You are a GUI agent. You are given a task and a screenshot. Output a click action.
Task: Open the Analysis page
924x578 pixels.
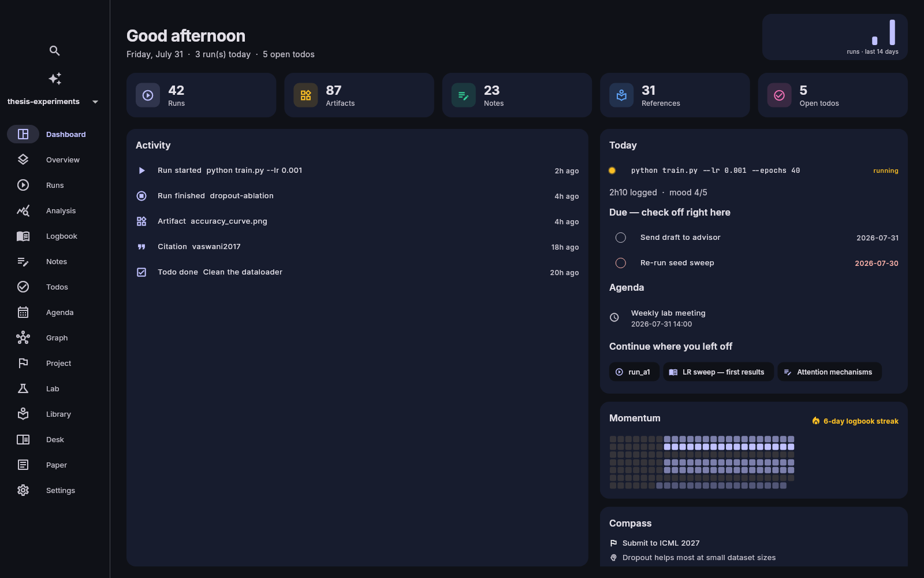54,210
